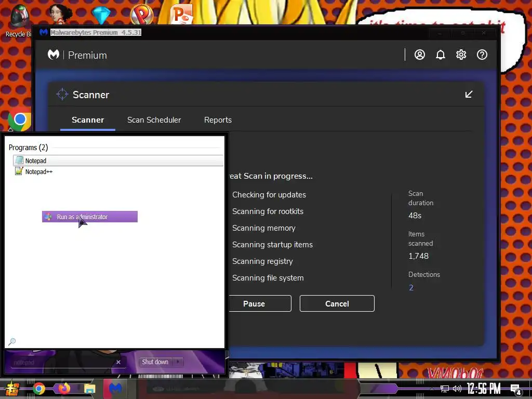Click the Malwarebytes M logo beside Premium
The height and width of the screenshot is (399, 532).
pos(54,55)
